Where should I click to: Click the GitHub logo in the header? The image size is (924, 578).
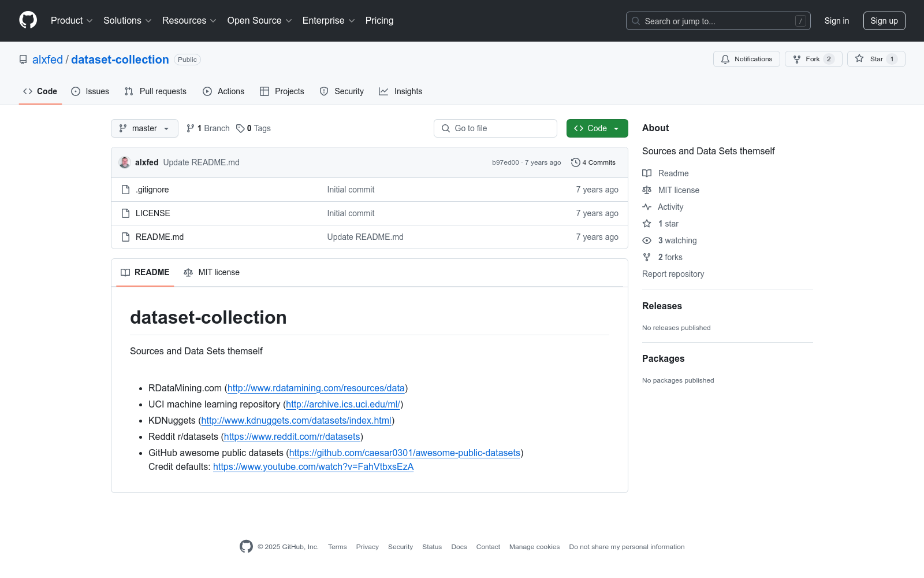tap(28, 20)
